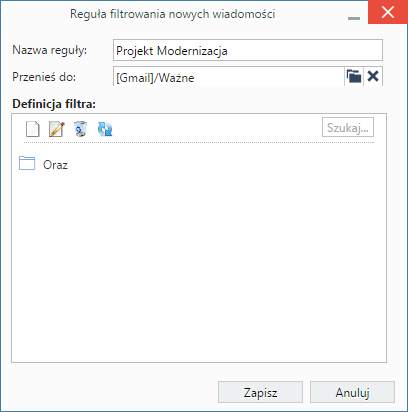The height and width of the screenshot is (412, 408).
Task: Open folder browser for Przenieś do
Action: [354, 76]
